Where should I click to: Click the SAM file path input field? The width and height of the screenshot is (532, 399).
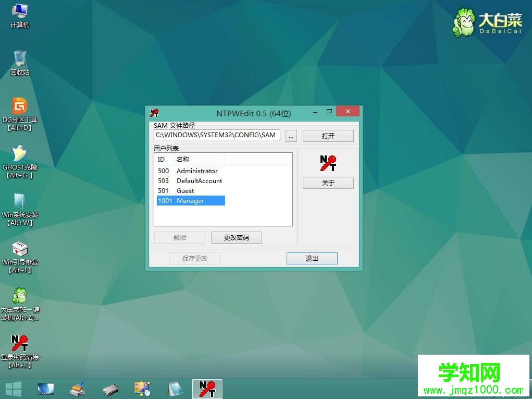(x=217, y=135)
